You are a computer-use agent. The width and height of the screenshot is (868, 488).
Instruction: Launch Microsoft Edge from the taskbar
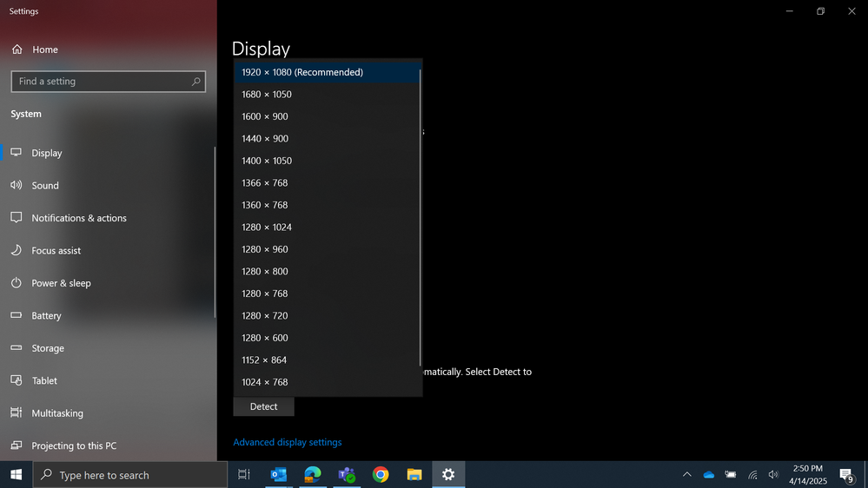pyautogui.click(x=313, y=475)
